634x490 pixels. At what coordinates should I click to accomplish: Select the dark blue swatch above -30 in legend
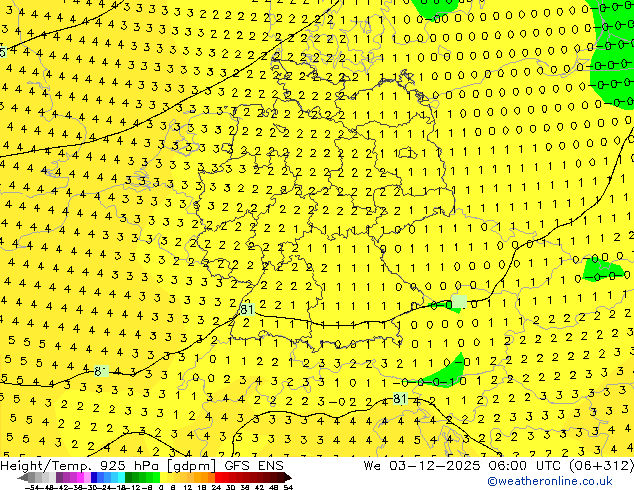(x=94, y=477)
